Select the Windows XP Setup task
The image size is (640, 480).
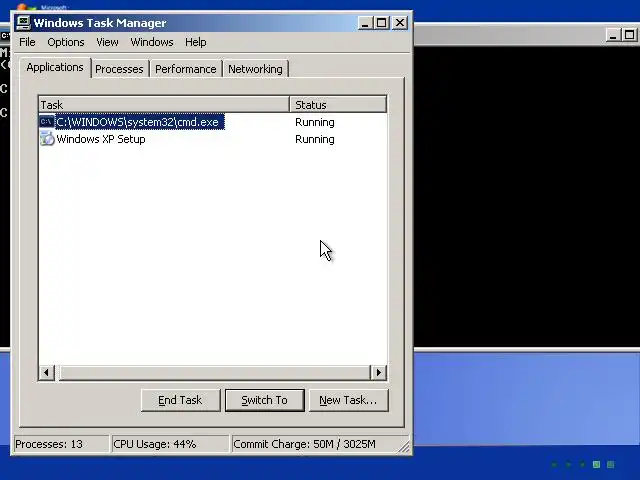point(101,139)
